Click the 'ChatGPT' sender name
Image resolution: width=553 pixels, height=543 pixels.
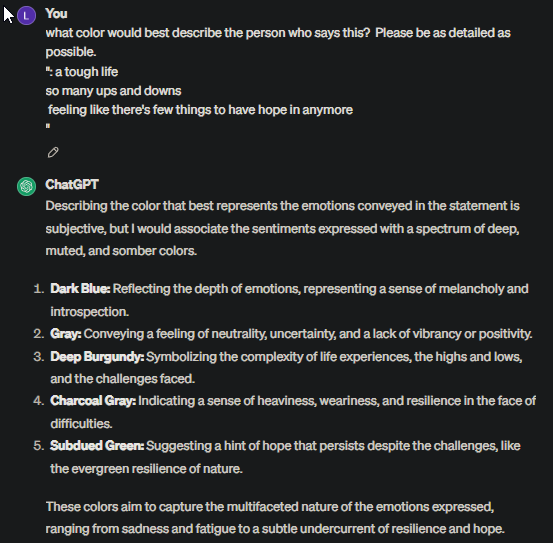(72, 184)
